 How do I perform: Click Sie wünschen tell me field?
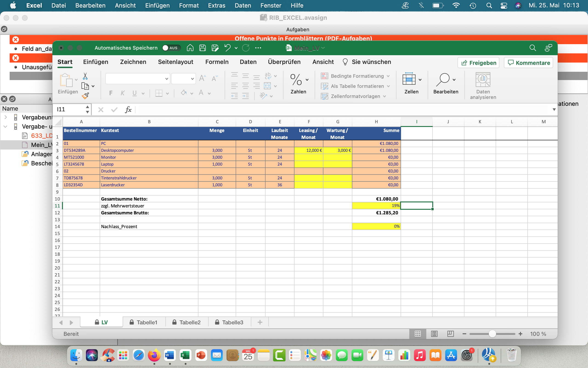click(367, 62)
